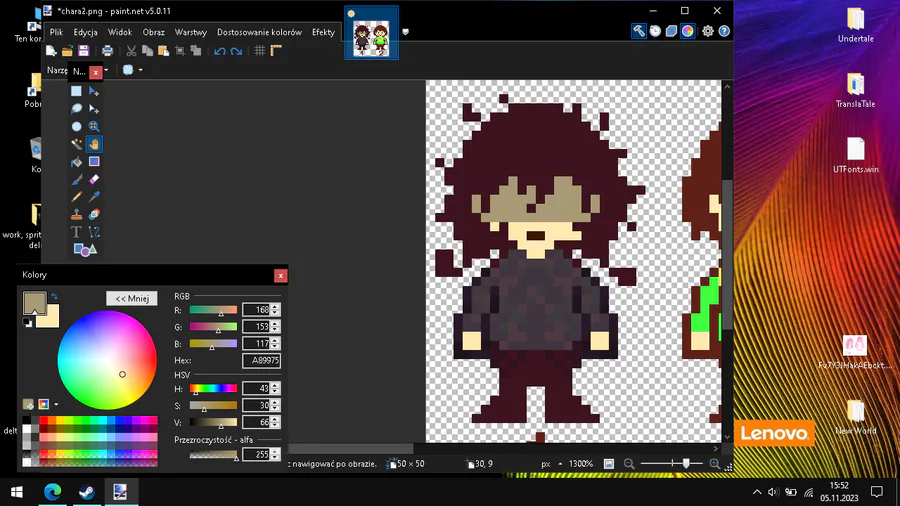Click the << Mniej button
900x506 pixels.
(x=132, y=298)
